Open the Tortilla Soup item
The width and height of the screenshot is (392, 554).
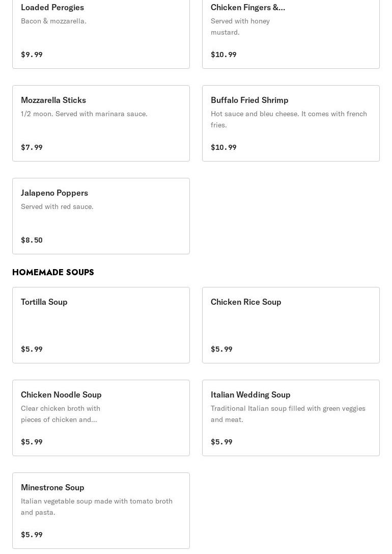tap(44, 302)
